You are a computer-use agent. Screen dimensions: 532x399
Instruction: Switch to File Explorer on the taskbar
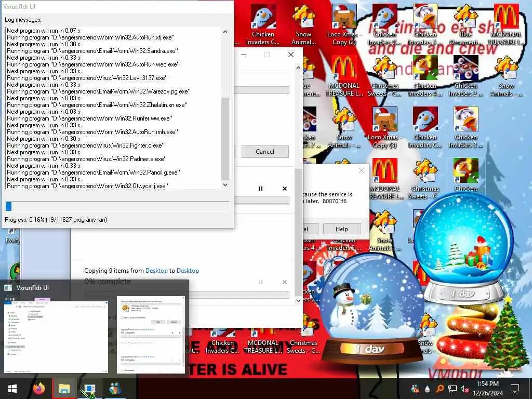[x=64, y=389]
